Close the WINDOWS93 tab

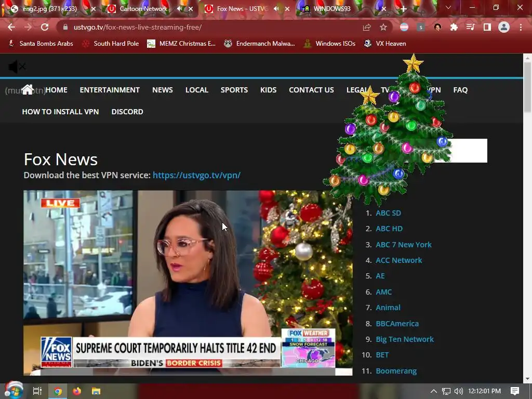click(384, 9)
